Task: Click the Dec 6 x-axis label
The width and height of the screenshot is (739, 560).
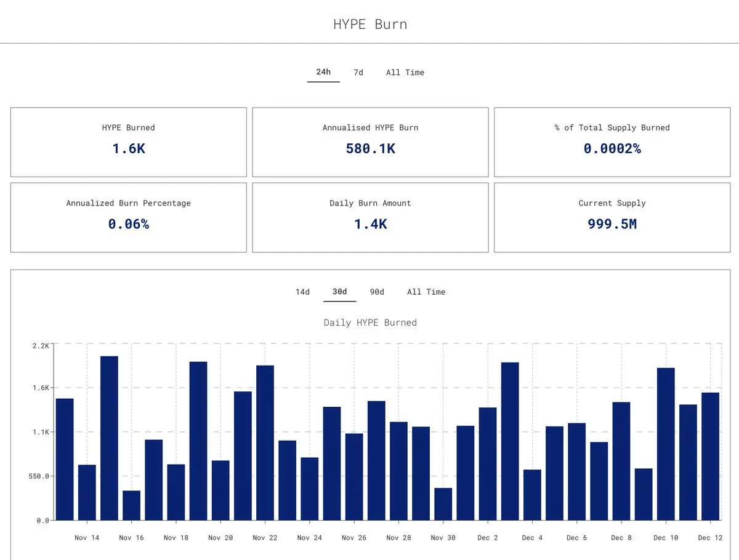Action: click(577, 538)
